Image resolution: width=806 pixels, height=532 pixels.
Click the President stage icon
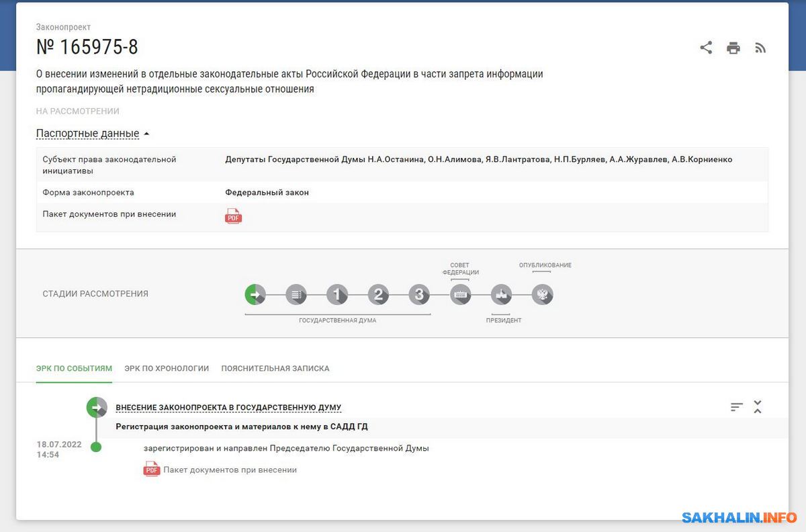click(x=502, y=294)
